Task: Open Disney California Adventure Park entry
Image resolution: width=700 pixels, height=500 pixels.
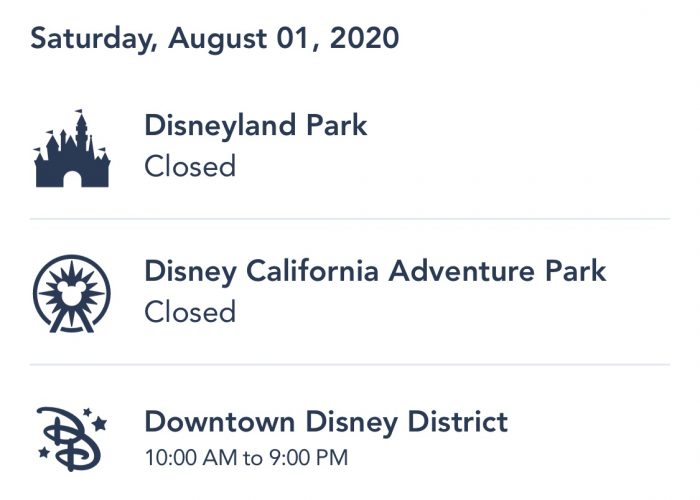Action: pyautogui.click(x=350, y=292)
